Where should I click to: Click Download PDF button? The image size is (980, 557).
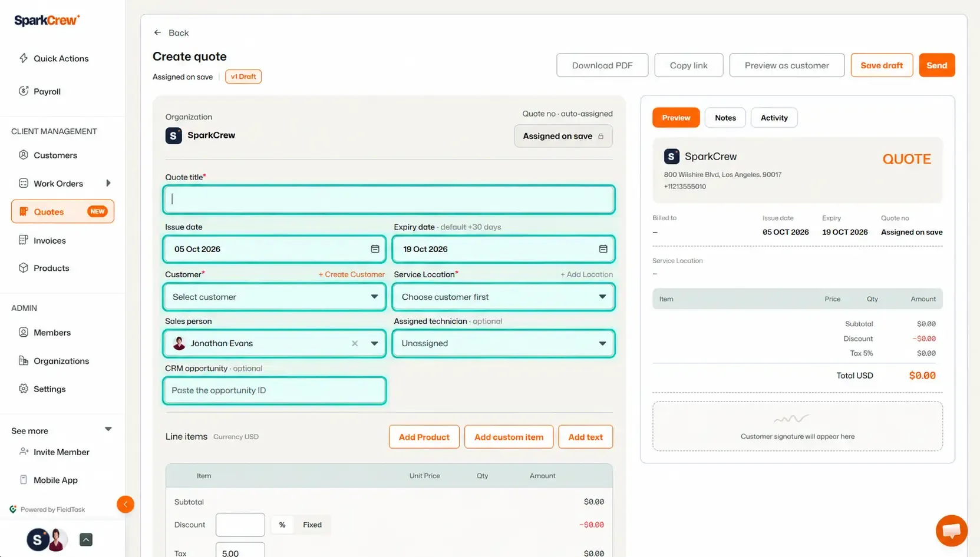pos(602,65)
